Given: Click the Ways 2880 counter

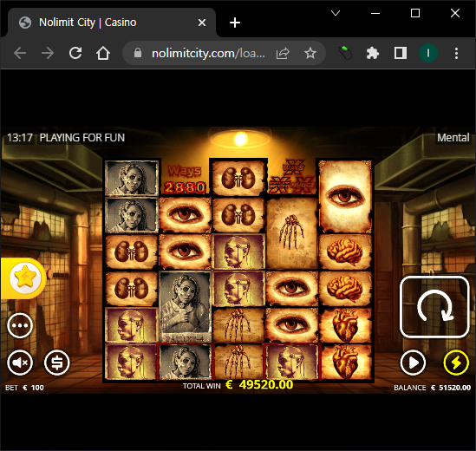Looking at the screenshot, I should [x=185, y=180].
